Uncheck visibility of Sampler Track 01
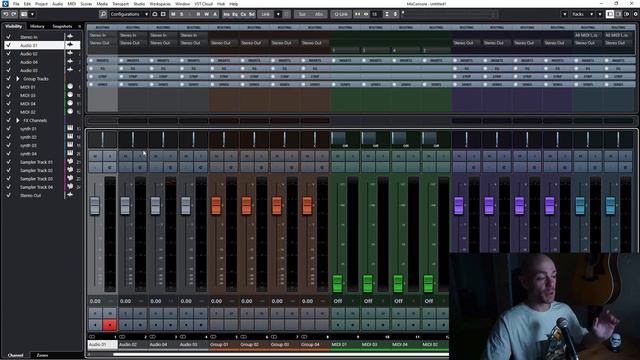The width and height of the screenshot is (640, 360). coord(8,162)
